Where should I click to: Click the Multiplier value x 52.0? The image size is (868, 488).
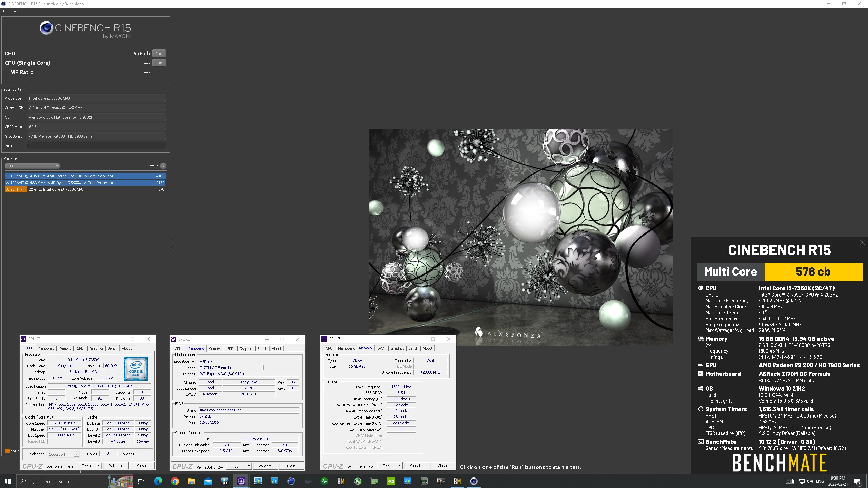click(x=64, y=429)
